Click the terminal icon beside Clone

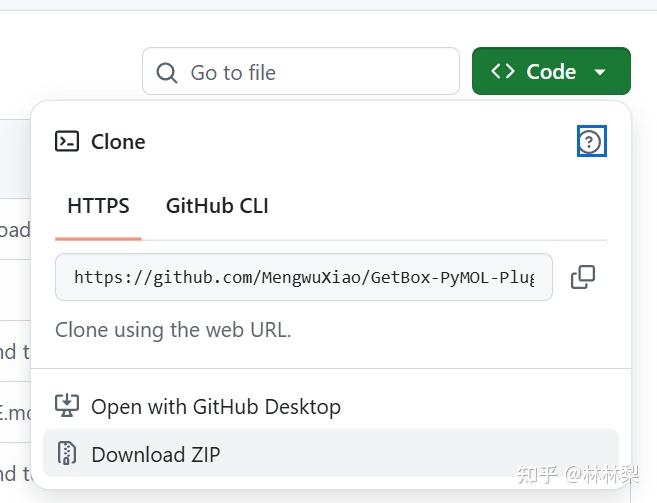pyautogui.click(x=67, y=142)
